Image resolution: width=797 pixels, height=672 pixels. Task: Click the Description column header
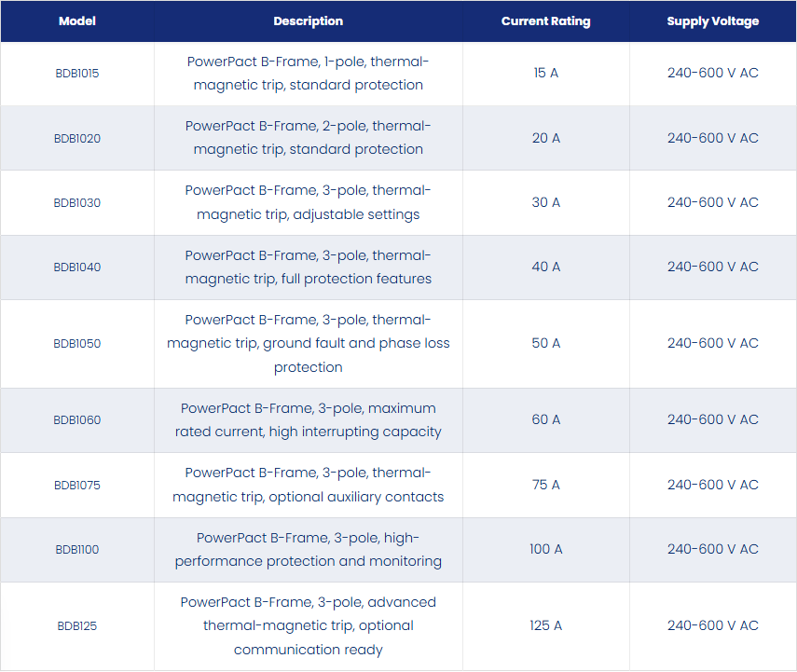click(308, 21)
